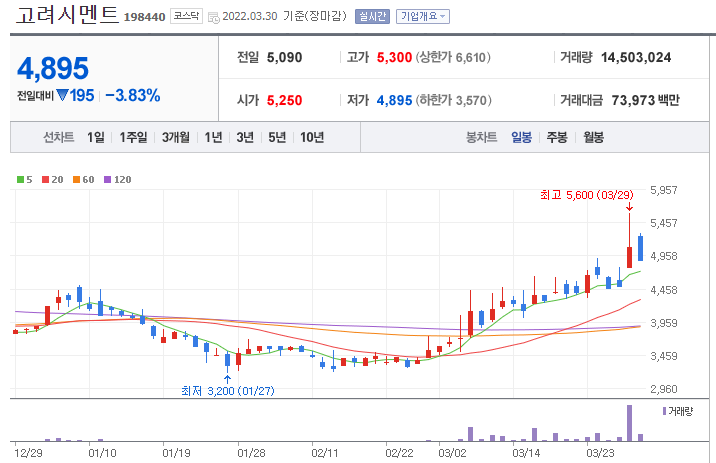Screen dimensions: 716x463
Task: Click the stock code 198440
Action: [144, 17]
